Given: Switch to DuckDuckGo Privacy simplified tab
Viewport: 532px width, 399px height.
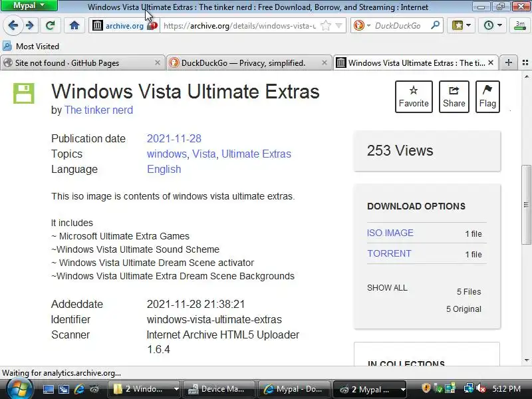Looking at the screenshot, I should pyautogui.click(x=243, y=63).
